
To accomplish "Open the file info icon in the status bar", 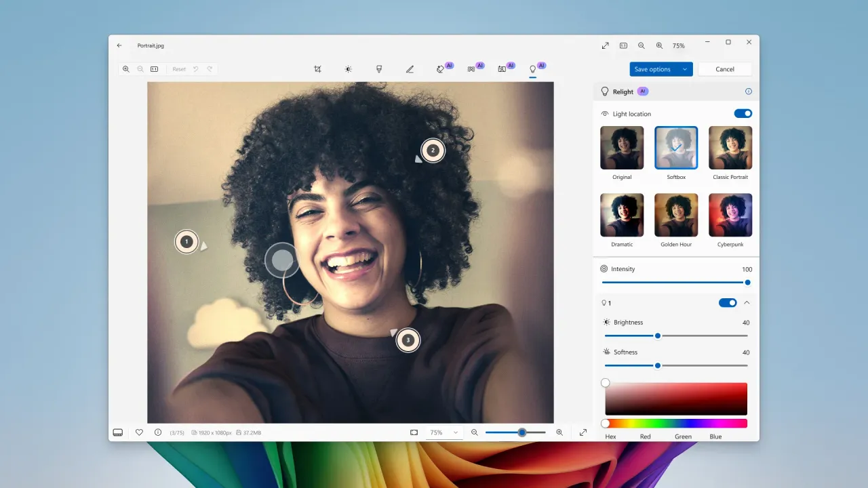I will pyautogui.click(x=158, y=432).
